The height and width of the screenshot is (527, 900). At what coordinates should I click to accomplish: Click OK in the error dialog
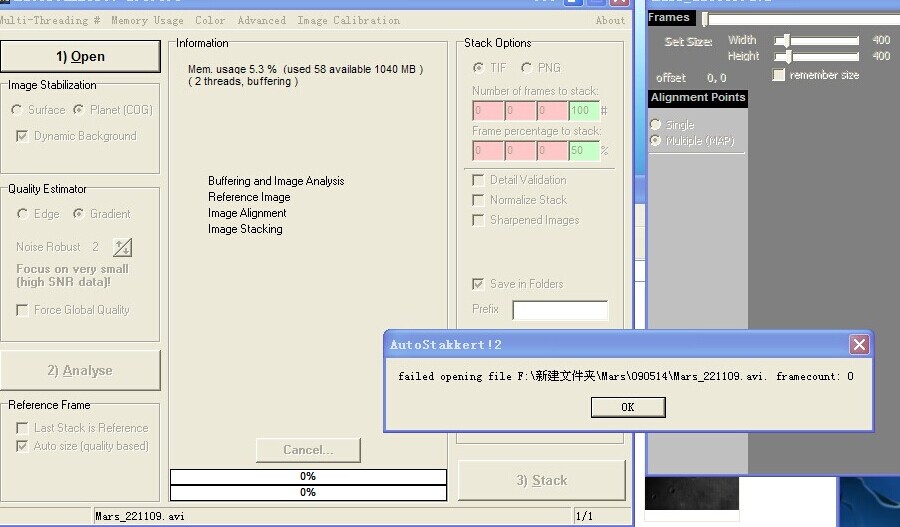click(x=628, y=407)
